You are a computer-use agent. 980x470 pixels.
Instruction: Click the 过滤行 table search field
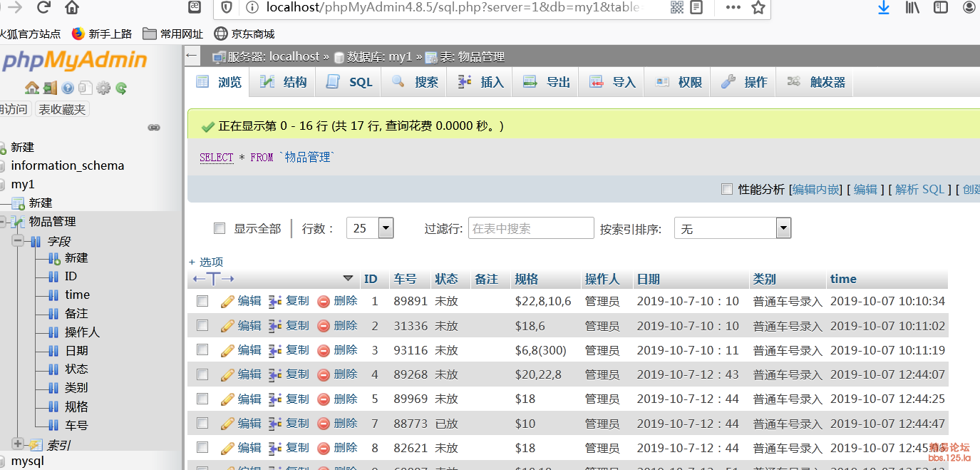(x=531, y=228)
